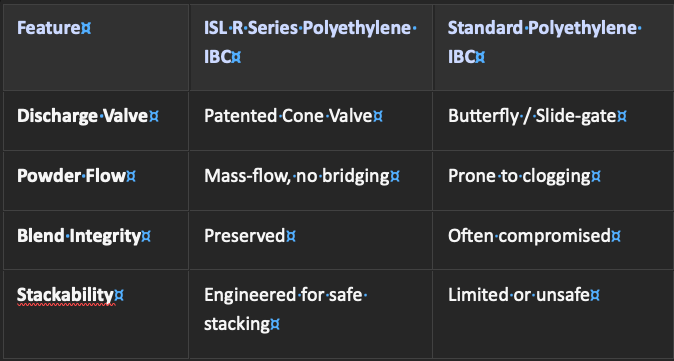Click the Prone to clogging cell
This screenshot has height=361, width=674.
tap(554, 180)
